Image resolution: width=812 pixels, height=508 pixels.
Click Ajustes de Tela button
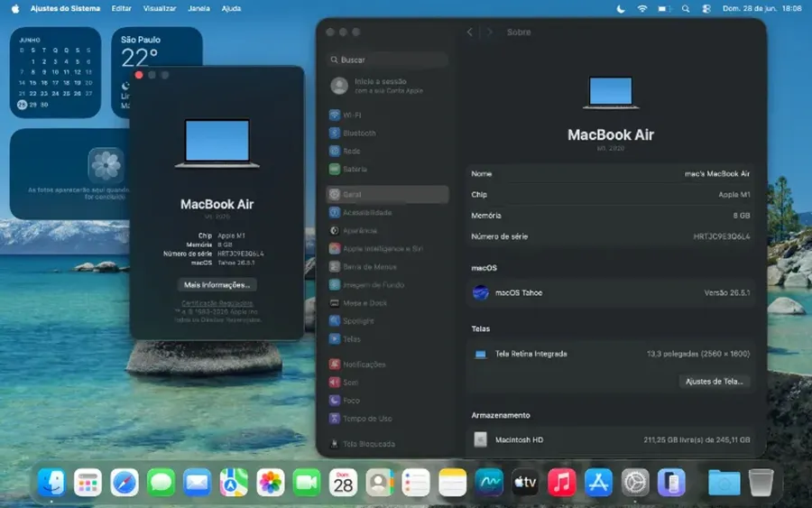[x=715, y=381]
